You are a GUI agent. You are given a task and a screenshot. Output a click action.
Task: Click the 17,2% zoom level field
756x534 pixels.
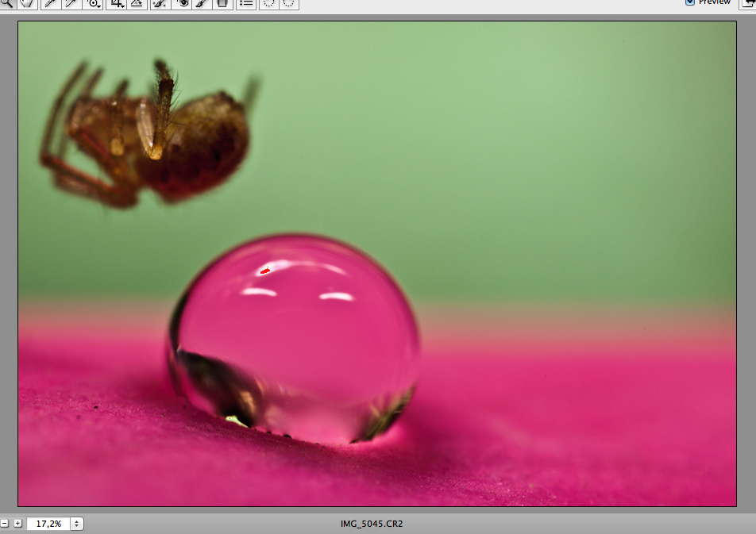click(x=48, y=524)
